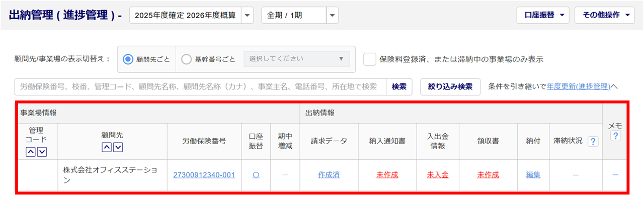Select 顧問先ごと radio button

click(128, 59)
